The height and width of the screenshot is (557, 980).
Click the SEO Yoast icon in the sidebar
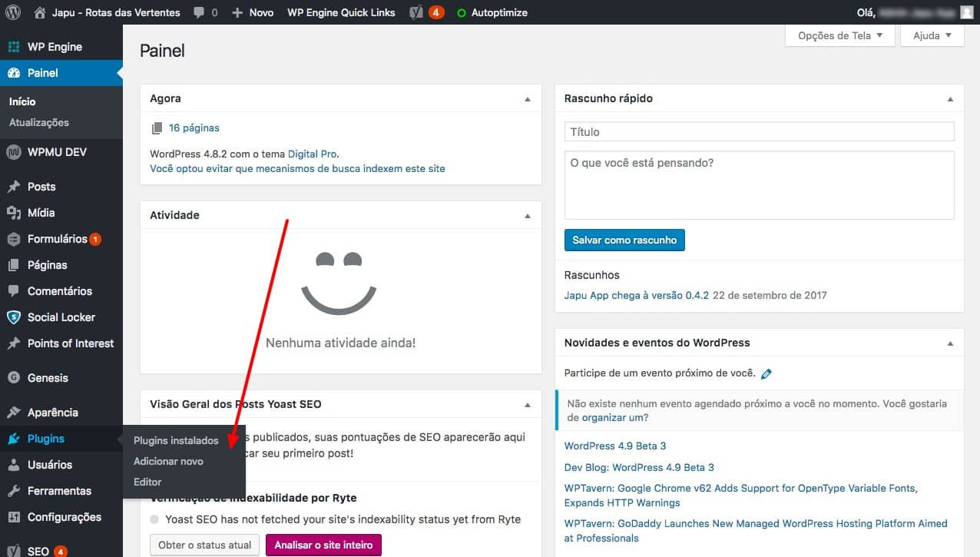(14, 551)
